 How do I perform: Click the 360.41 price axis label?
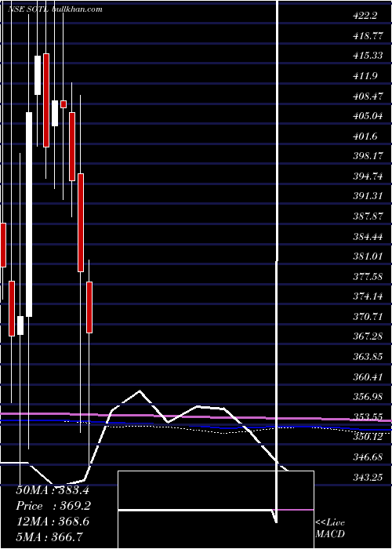coord(369,376)
